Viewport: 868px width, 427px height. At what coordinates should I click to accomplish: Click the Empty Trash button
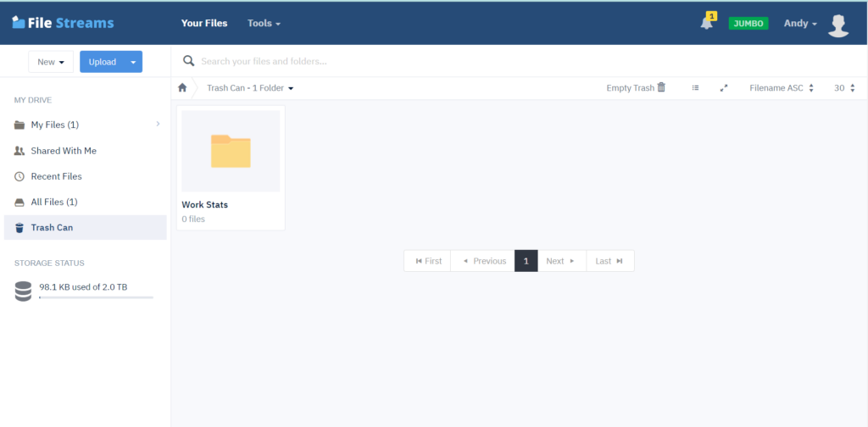[636, 88]
